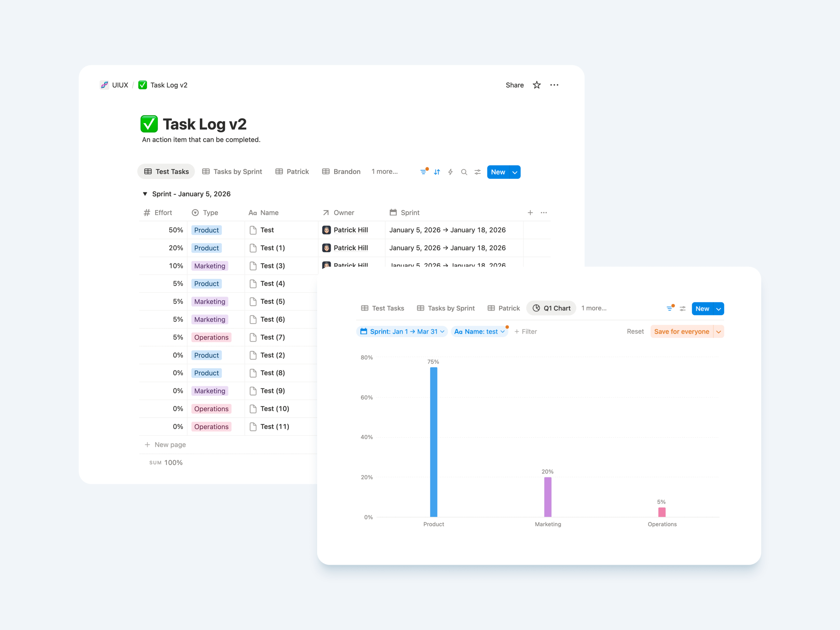Click the search magnifier icon
The image size is (840, 630).
pyautogui.click(x=464, y=172)
